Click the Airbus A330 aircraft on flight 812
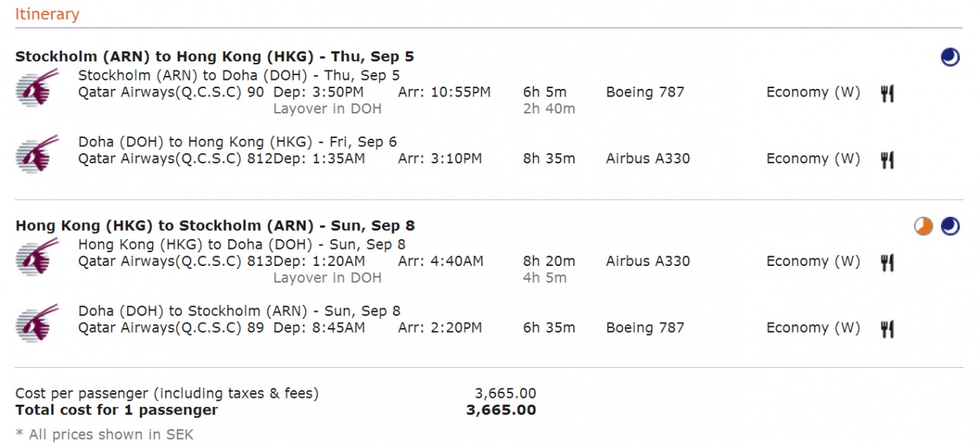The image size is (980, 443). [648, 159]
